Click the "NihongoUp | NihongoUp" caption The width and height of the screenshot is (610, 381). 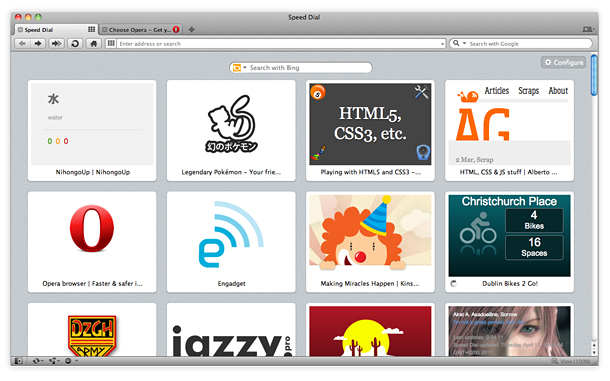coord(93,172)
